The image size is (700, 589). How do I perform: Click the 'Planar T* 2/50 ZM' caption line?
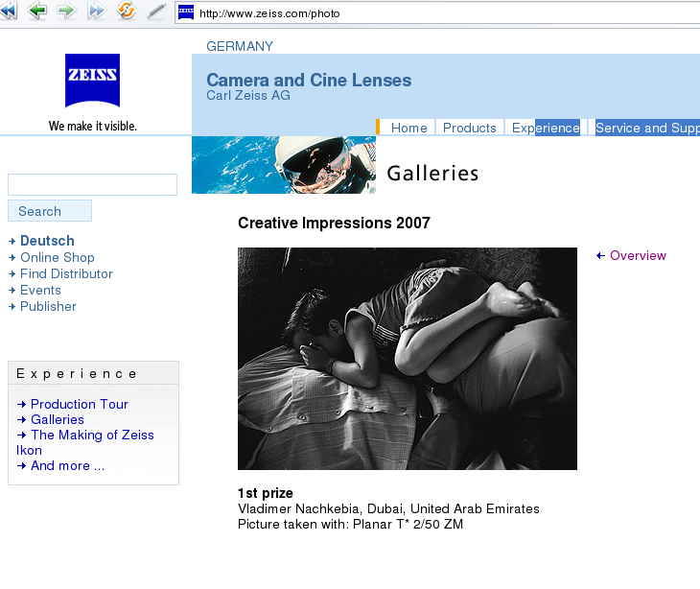point(350,524)
